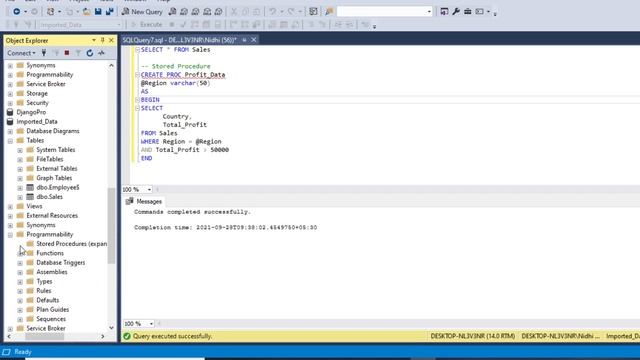Expand the Views folder
Viewport: 640px width, 360px height.
tap(10, 207)
